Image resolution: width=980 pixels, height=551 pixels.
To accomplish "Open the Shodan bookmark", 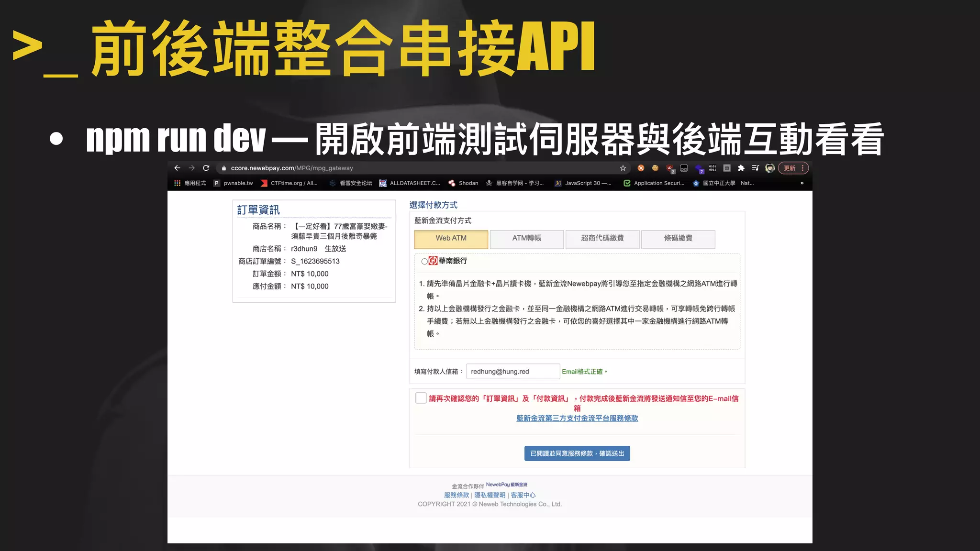I will click(x=463, y=183).
